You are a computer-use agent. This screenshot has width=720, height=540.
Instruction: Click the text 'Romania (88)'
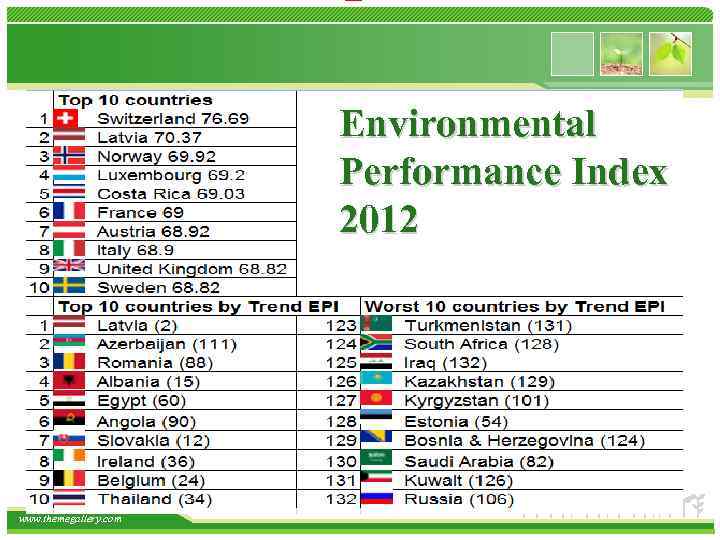[155, 363]
